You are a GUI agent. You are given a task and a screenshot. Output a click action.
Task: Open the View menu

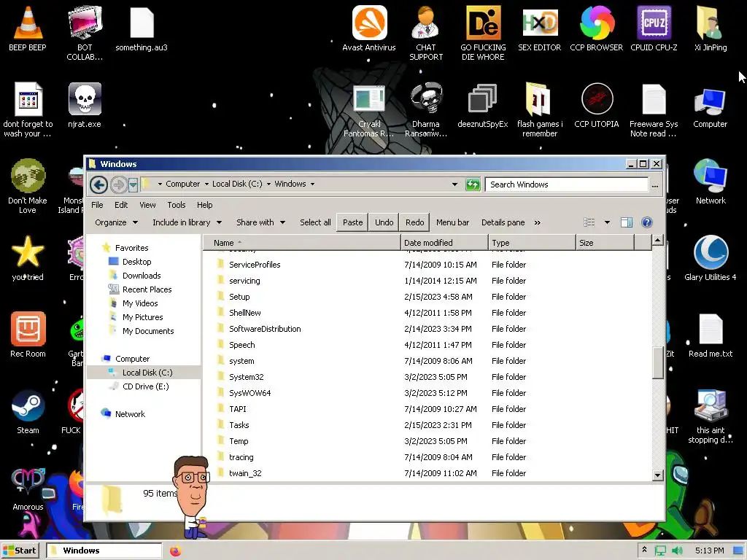(x=147, y=205)
